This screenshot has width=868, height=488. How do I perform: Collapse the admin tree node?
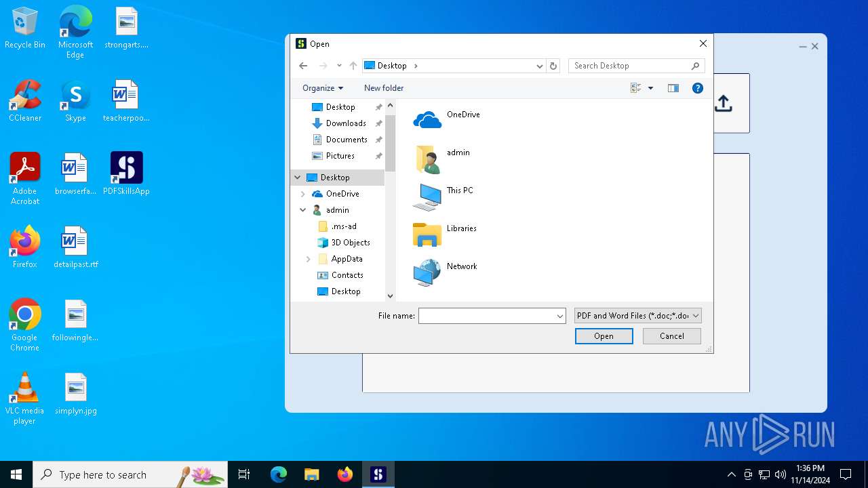click(x=302, y=210)
